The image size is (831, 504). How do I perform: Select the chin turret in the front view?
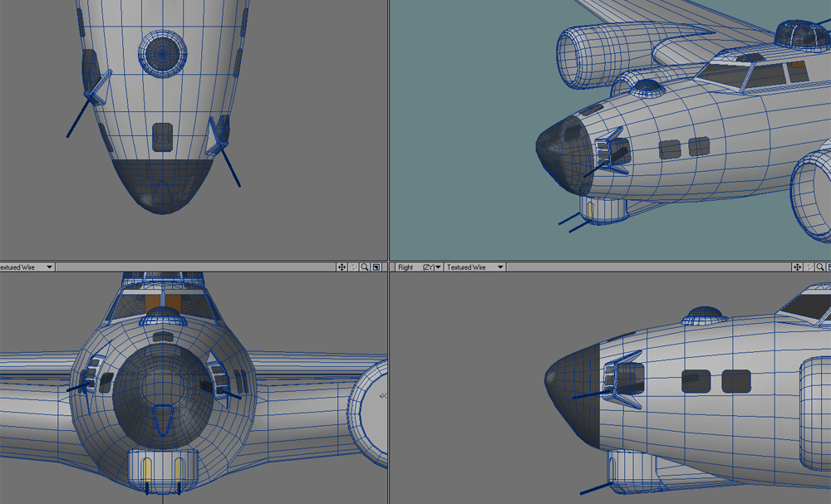pos(162,469)
